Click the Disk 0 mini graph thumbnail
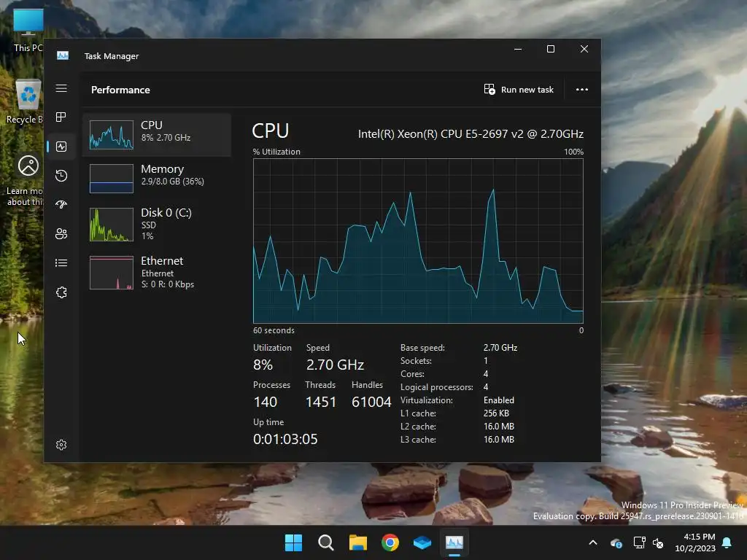This screenshot has width=747, height=560. point(112,225)
